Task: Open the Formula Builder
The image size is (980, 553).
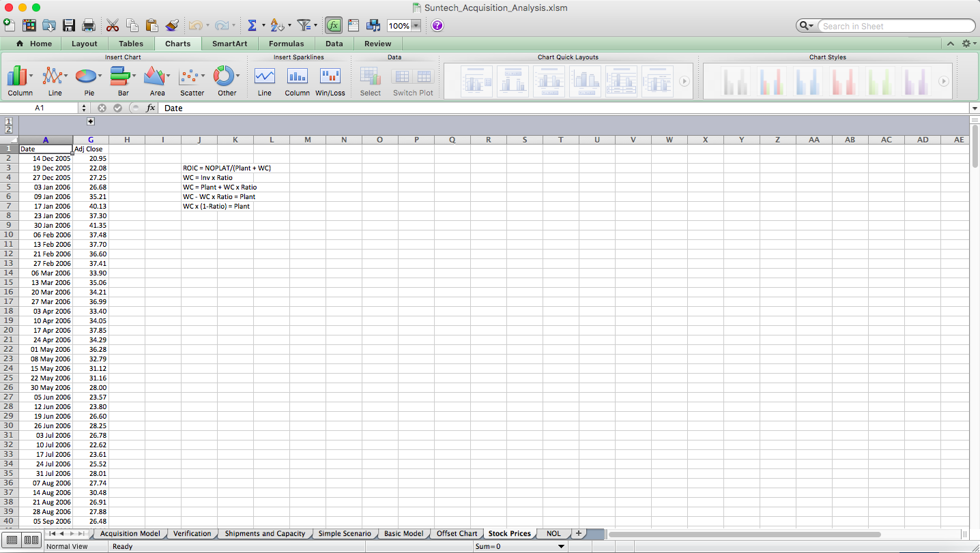Action: click(x=334, y=25)
